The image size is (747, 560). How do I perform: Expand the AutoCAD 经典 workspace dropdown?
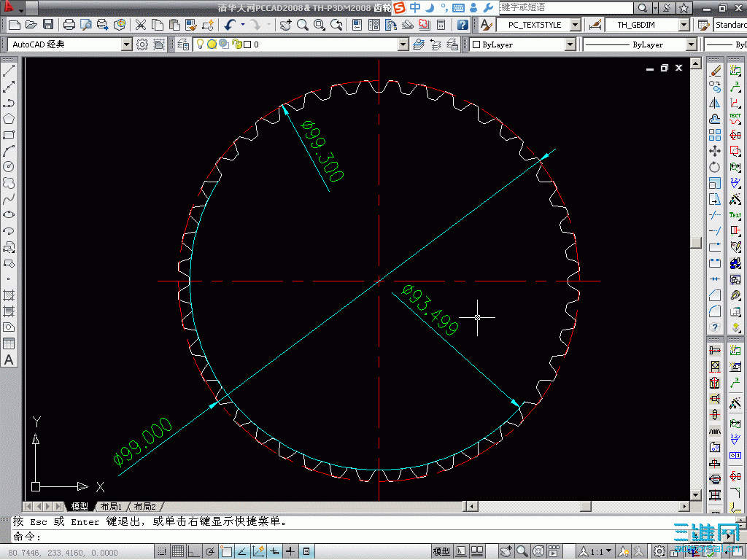[126, 44]
